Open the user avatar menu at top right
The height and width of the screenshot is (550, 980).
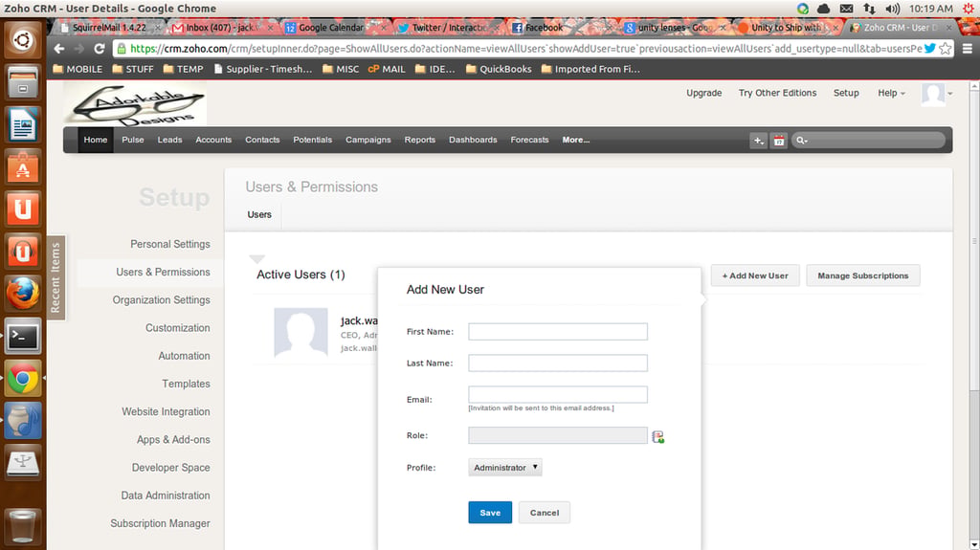point(937,94)
